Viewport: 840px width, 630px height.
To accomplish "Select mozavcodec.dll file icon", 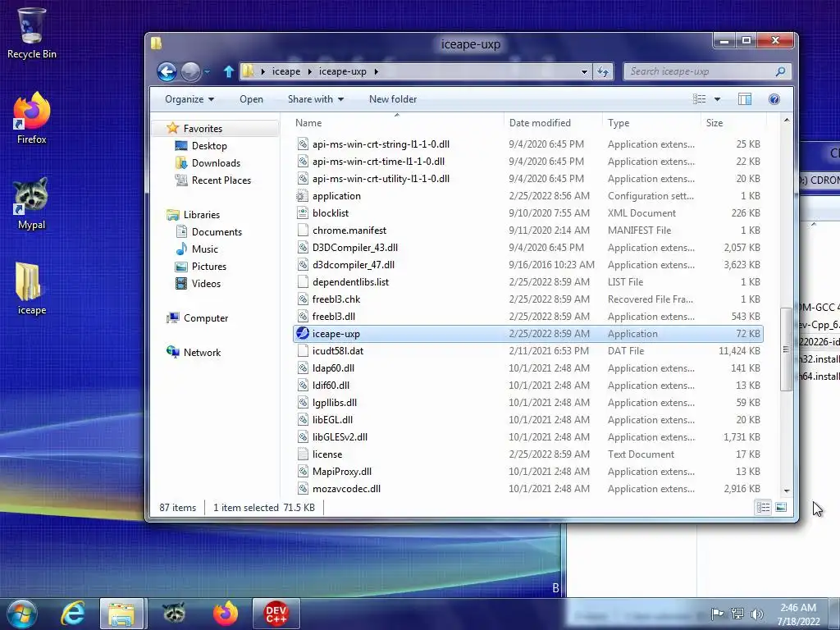I will (x=303, y=489).
